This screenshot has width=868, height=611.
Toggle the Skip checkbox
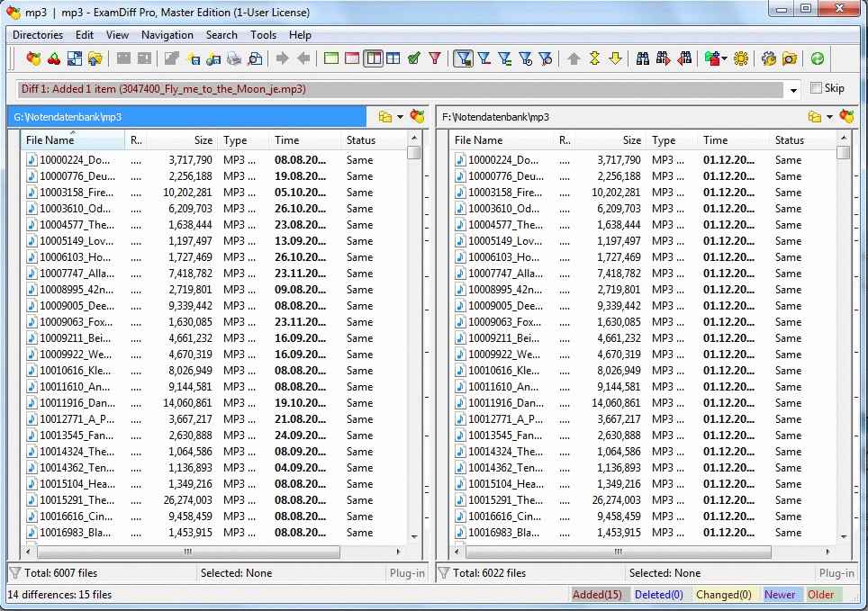pyautogui.click(x=816, y=88)
